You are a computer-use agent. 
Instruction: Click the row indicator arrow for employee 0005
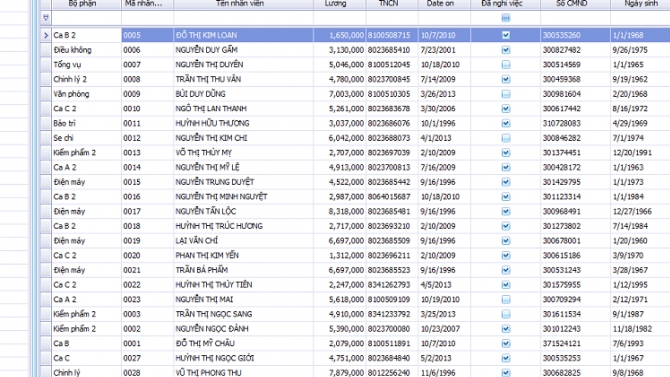point(46,35)
